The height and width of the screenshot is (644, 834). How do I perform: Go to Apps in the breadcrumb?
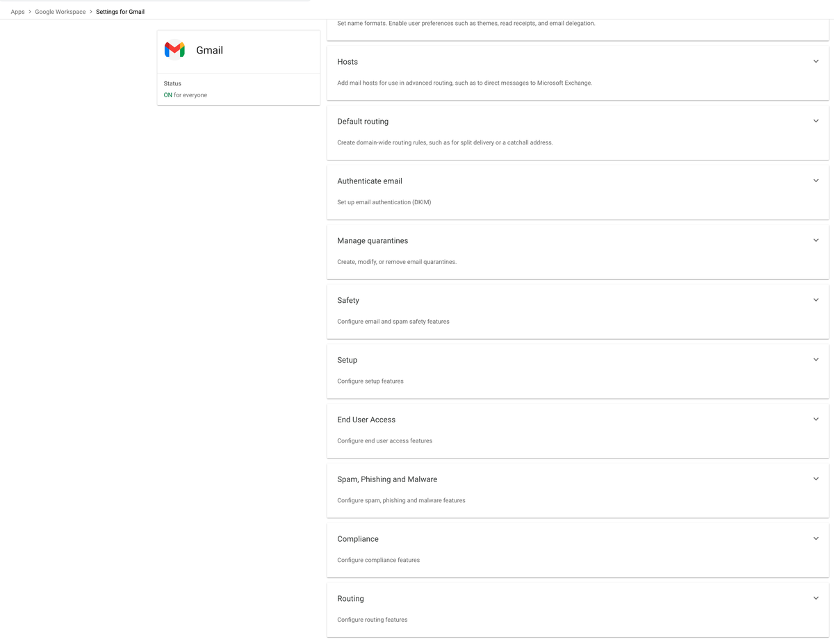17,12
